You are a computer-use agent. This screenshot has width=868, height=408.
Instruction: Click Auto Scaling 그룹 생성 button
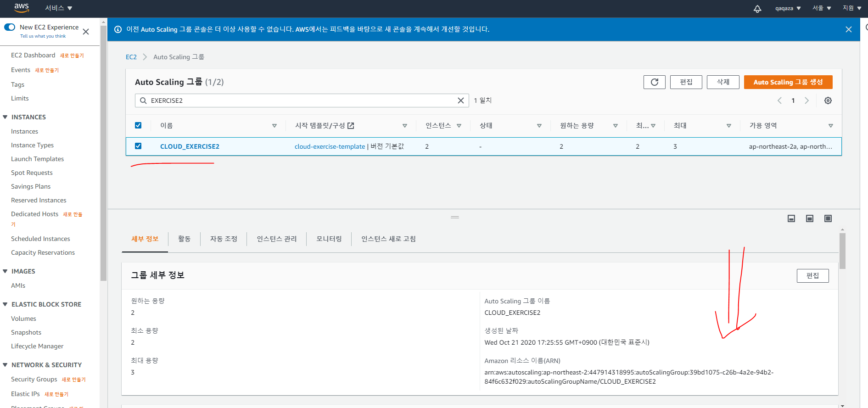click(788, 82)
